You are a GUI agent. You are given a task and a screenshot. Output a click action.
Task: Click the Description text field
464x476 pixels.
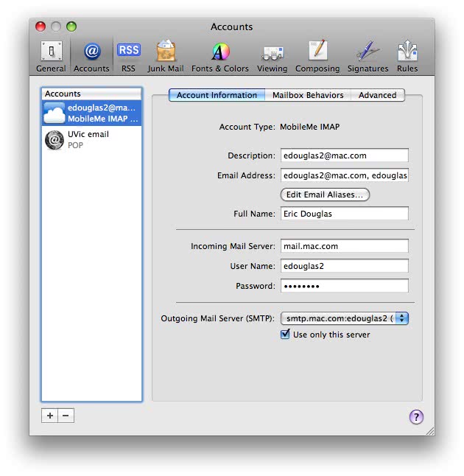pyautogui.click(x=345, y=155)
